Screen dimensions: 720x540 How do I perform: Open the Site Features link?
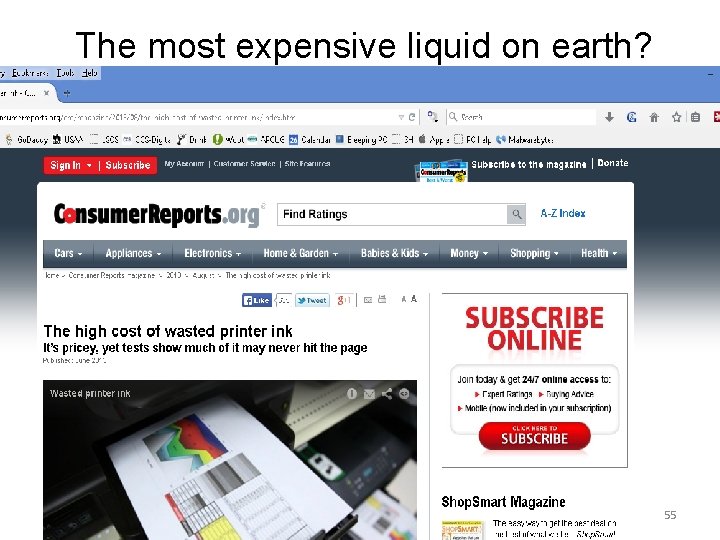click(307, 163)
